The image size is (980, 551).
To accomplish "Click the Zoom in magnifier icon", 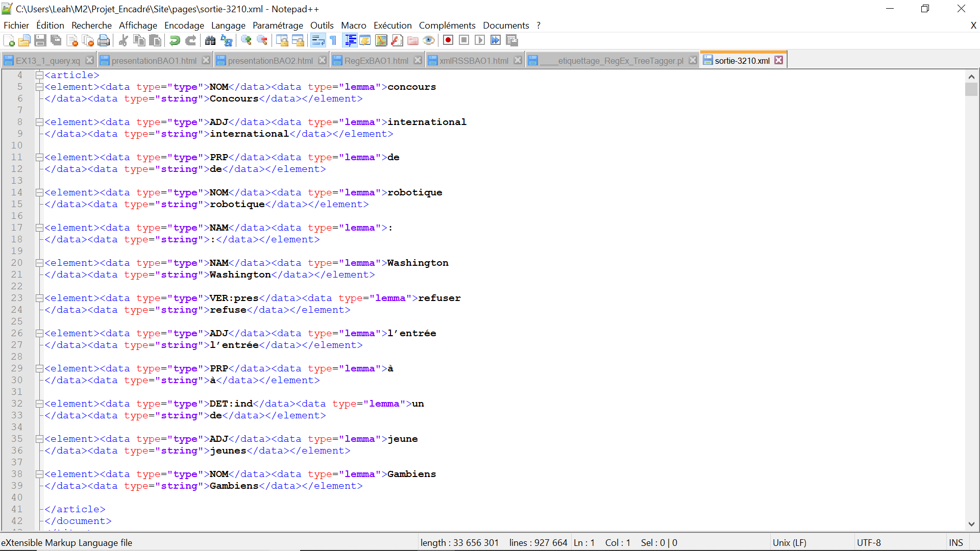I will pyautogui.click(x=246, y=40).
